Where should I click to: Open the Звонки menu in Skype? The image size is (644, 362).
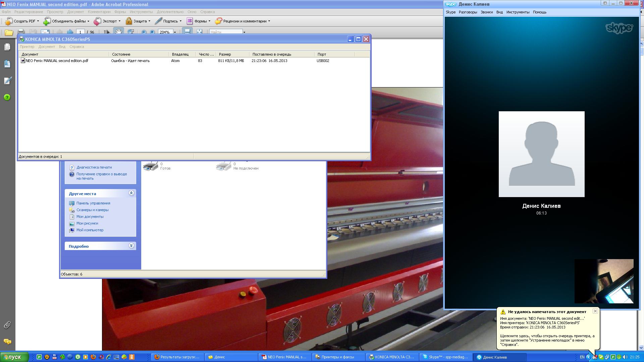[x=486, y=12]
